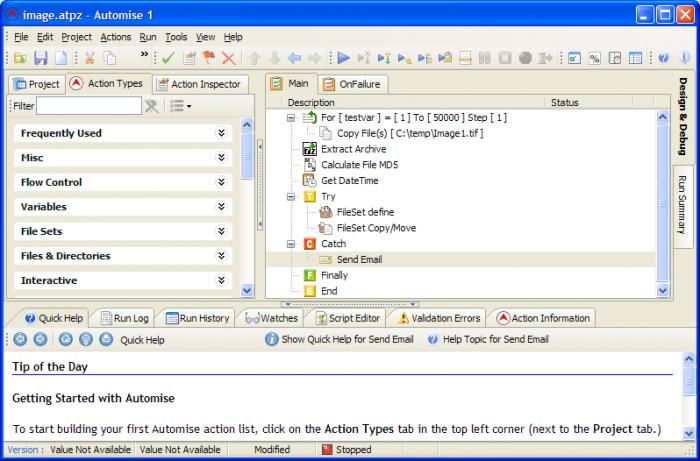
Task: Open the Edit menu
Action: [x=45, y=37]
